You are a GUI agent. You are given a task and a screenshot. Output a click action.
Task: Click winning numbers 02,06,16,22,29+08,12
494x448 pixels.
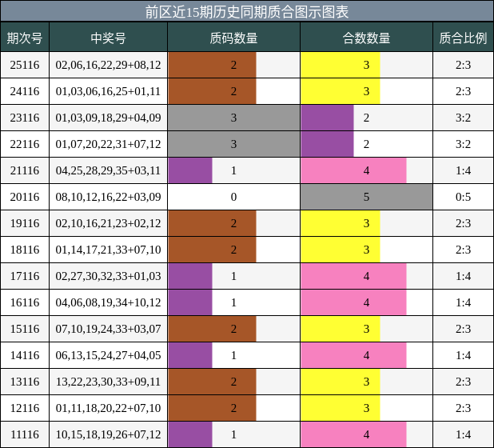click(108, 65)
